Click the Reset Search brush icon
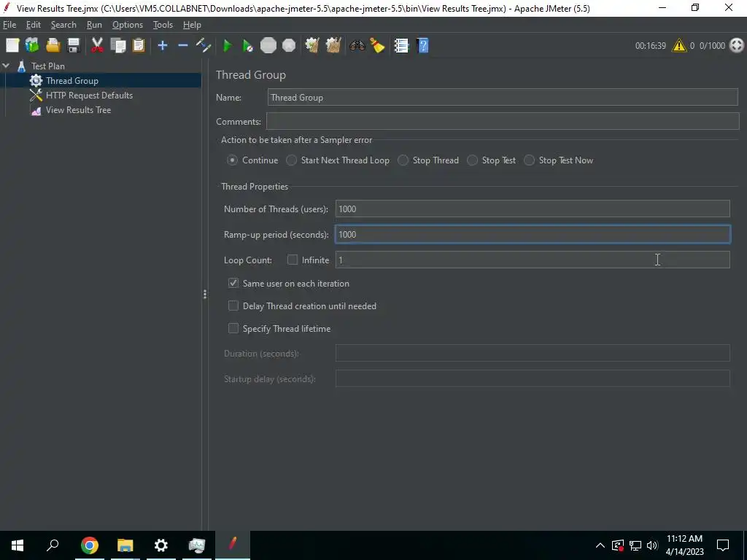Viewport: 747px width, 560px height. click(x=377, y=46)
